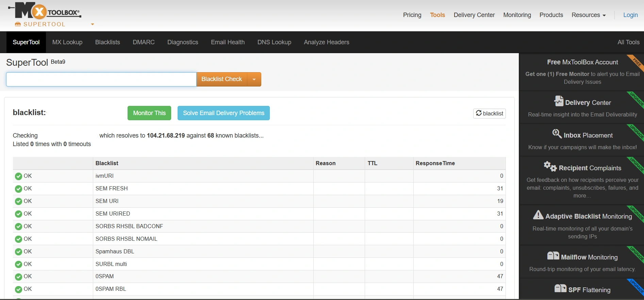
Task: Open the Diagnostics tab
Action: click(x=183, y=42)
